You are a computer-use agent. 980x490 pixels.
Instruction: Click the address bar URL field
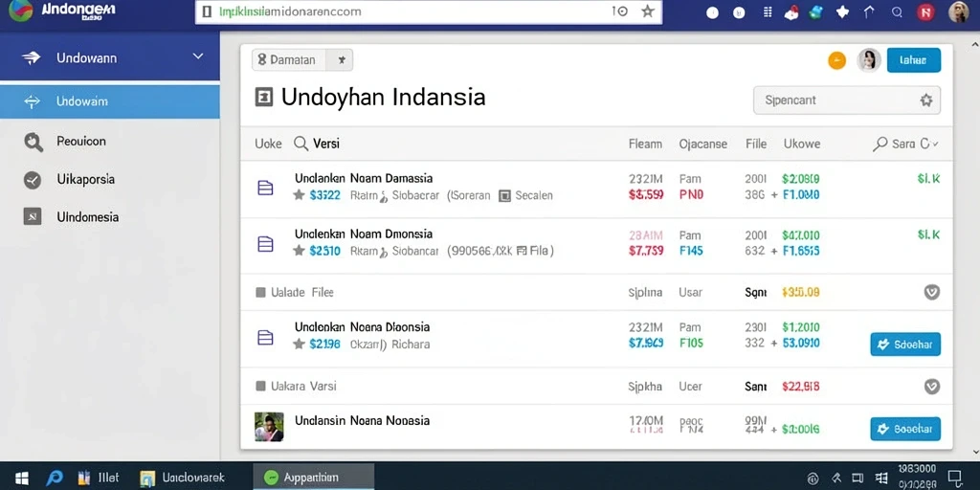point(429,11)
